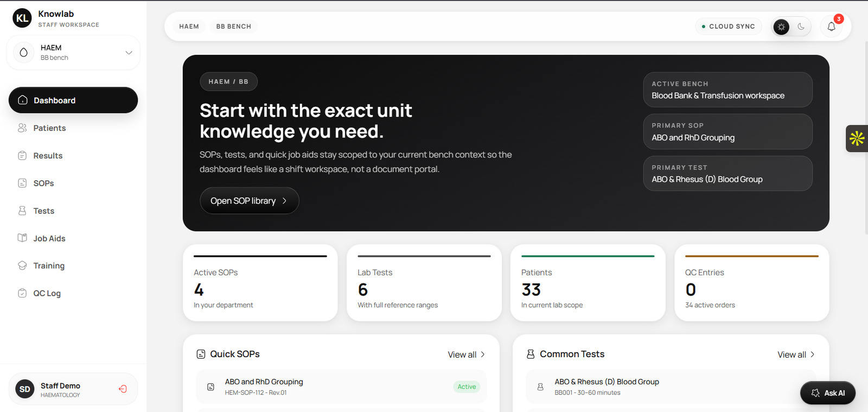Open Job Aids in sidebar

73,238
